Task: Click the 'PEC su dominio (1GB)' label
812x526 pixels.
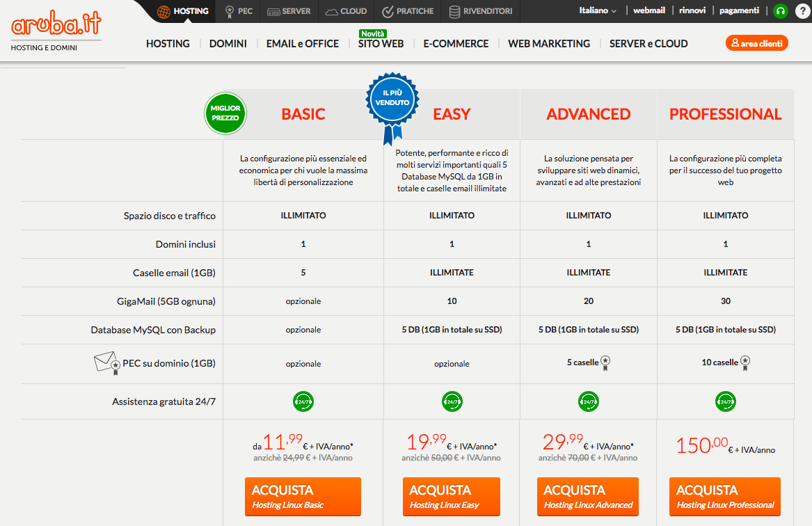Action: tap(169, 363)
